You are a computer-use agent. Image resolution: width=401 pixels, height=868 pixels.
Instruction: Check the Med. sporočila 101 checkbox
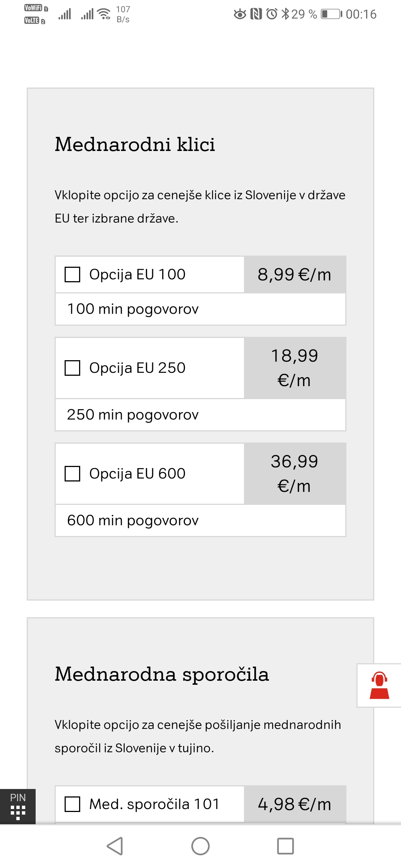point(72,804)
